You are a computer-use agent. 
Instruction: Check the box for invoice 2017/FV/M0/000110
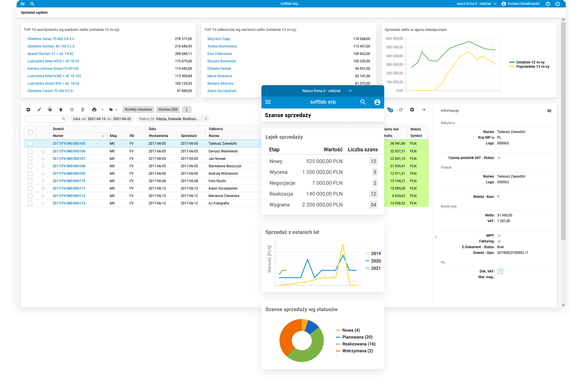click(x=30, y=181)
